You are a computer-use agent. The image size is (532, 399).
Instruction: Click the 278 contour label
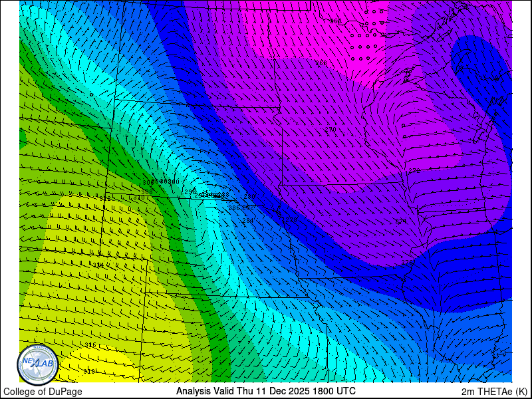coord(291,220)
